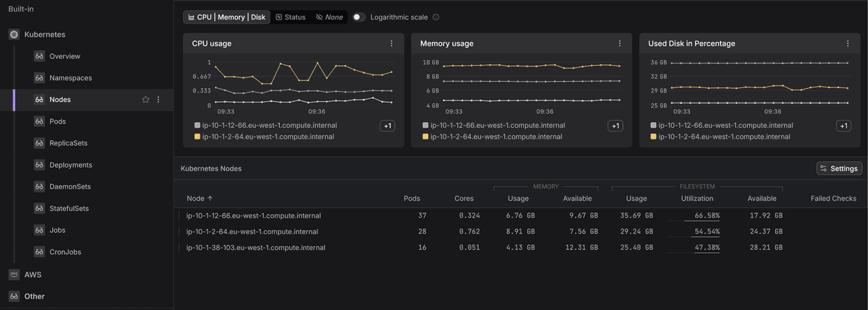Sort table by Pods column header
This screenshot has height=310, width=868.
point(412,198)
